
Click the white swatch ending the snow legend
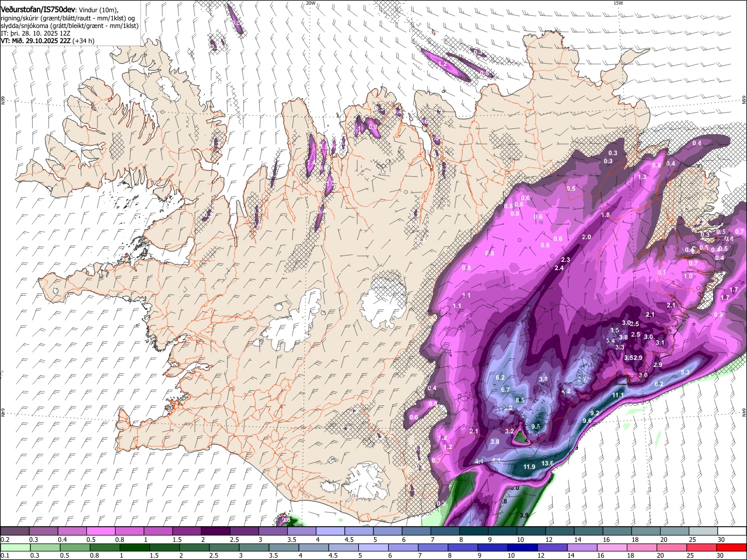coord(731,531)
